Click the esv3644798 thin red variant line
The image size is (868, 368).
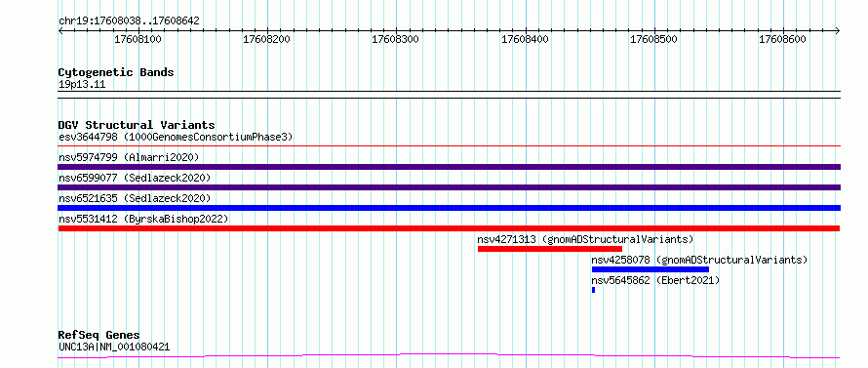449,145
